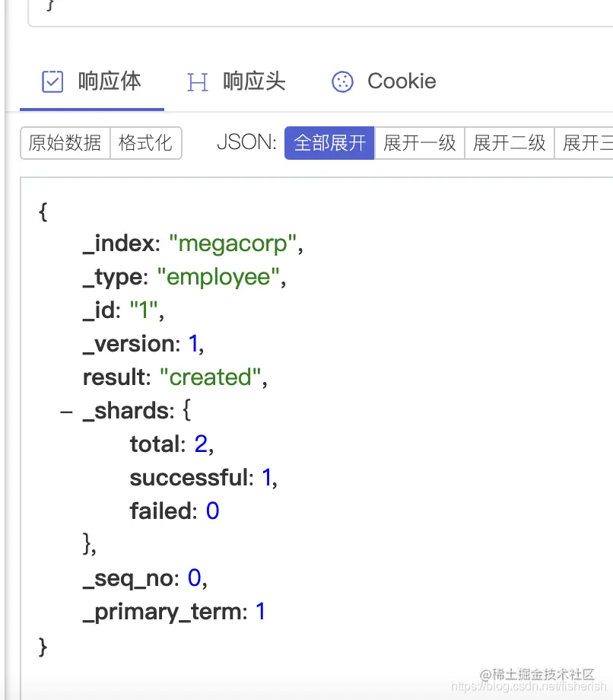Click the H icon beside 响应头 tab
613x700 pixels.
[197, 81]
